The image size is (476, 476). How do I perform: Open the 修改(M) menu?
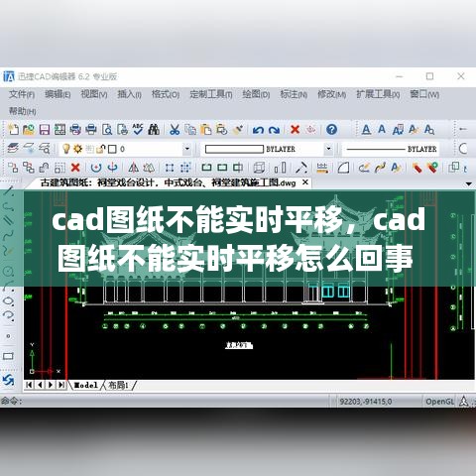331,94
